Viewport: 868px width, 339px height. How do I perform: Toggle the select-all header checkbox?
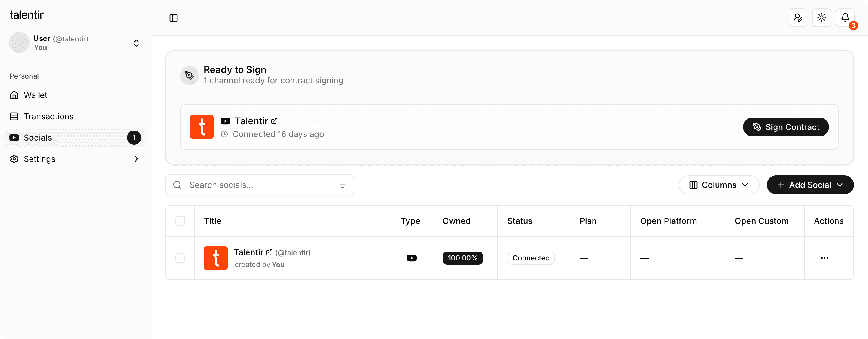180,221
